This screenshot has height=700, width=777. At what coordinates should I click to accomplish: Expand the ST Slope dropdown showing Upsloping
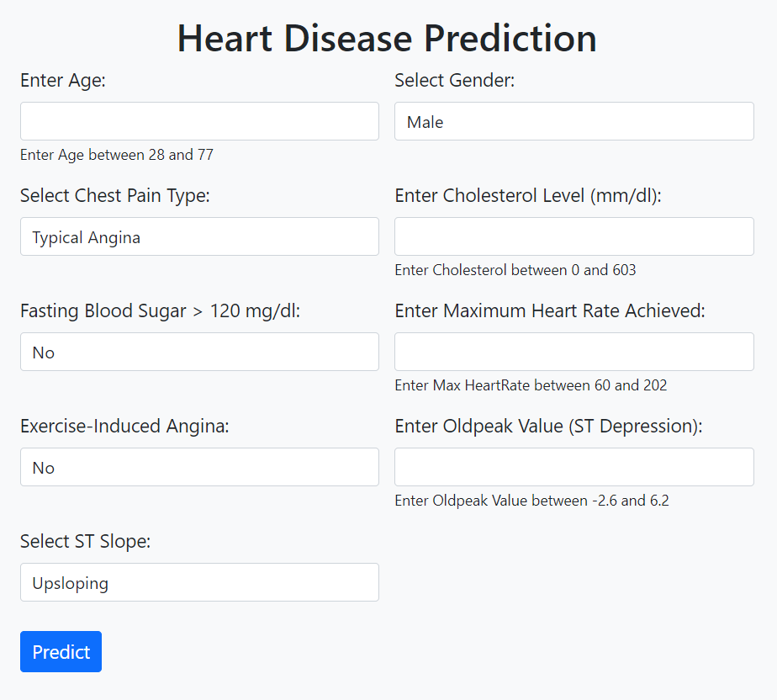click(x=199, y=582)
